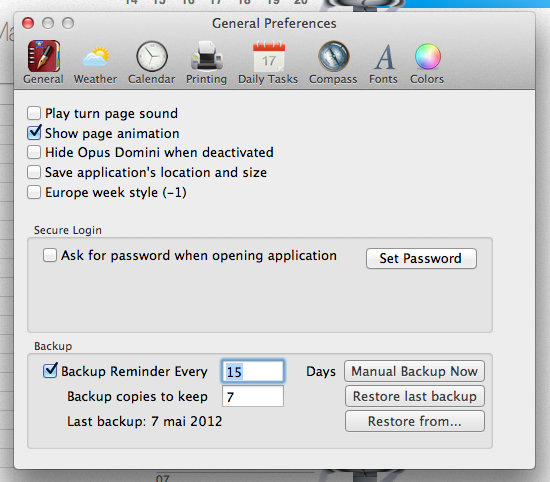Disable Show page animation checkbox
This screenshot has height=482, width=550.
34,133
